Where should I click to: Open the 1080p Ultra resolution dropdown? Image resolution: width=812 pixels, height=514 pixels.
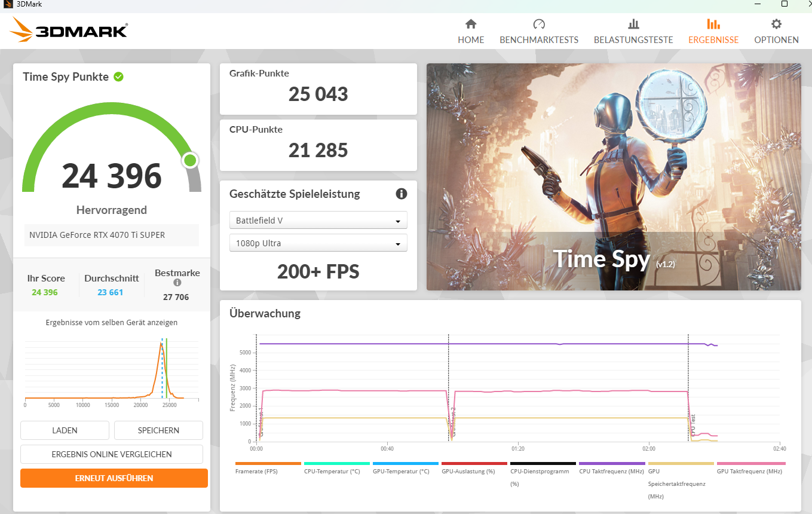pos(318,243)
